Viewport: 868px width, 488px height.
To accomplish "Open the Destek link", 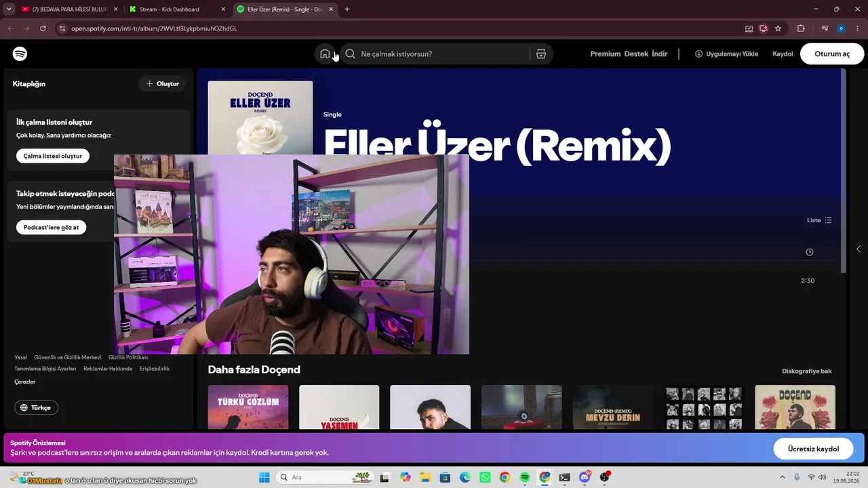I will pos(636,54).
